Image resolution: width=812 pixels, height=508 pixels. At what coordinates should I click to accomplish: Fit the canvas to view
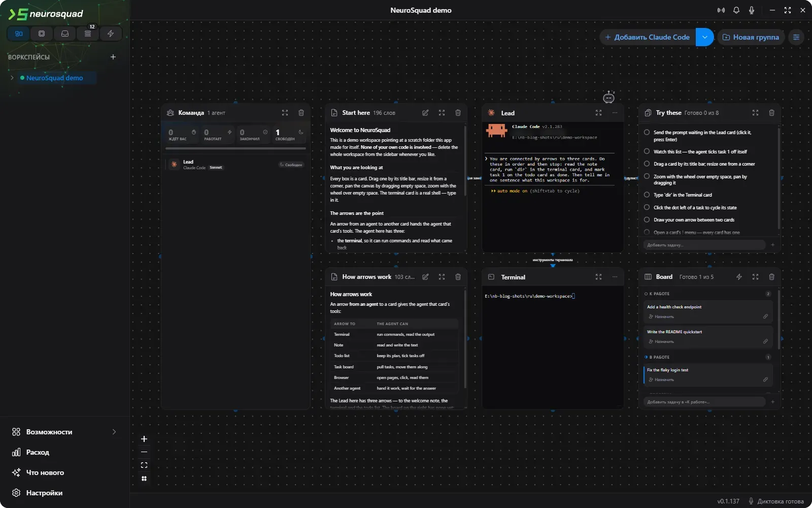click(x=144, y=465)
